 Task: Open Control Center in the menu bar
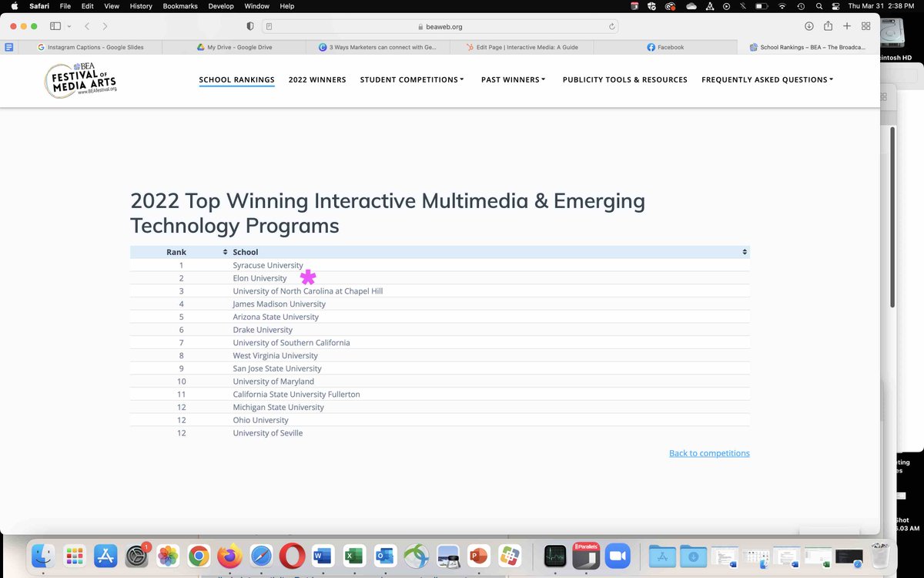click(x=836, y=6)
